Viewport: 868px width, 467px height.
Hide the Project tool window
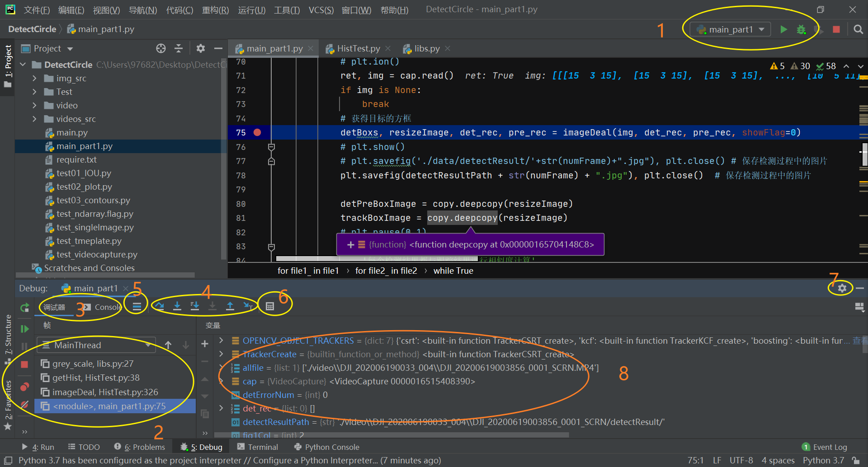218,48
